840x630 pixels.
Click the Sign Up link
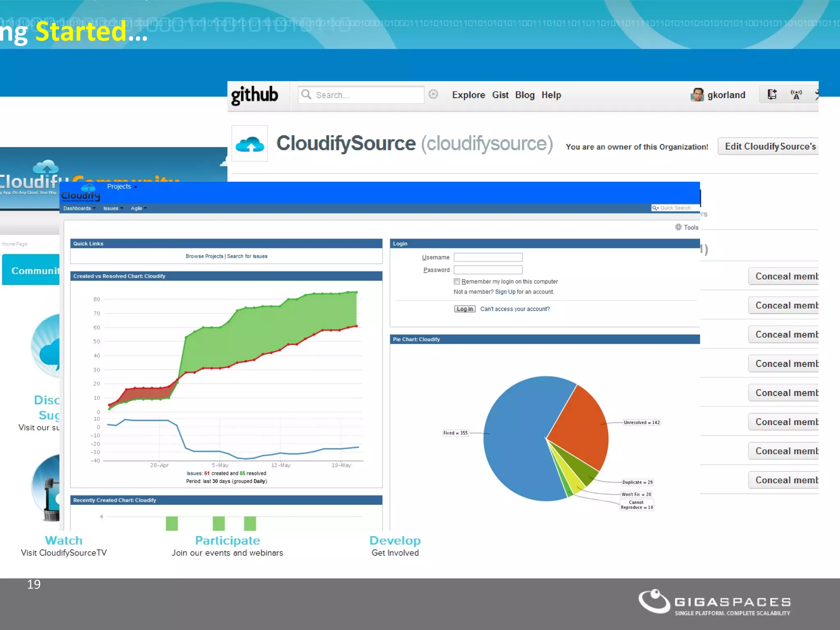(505, 292)
